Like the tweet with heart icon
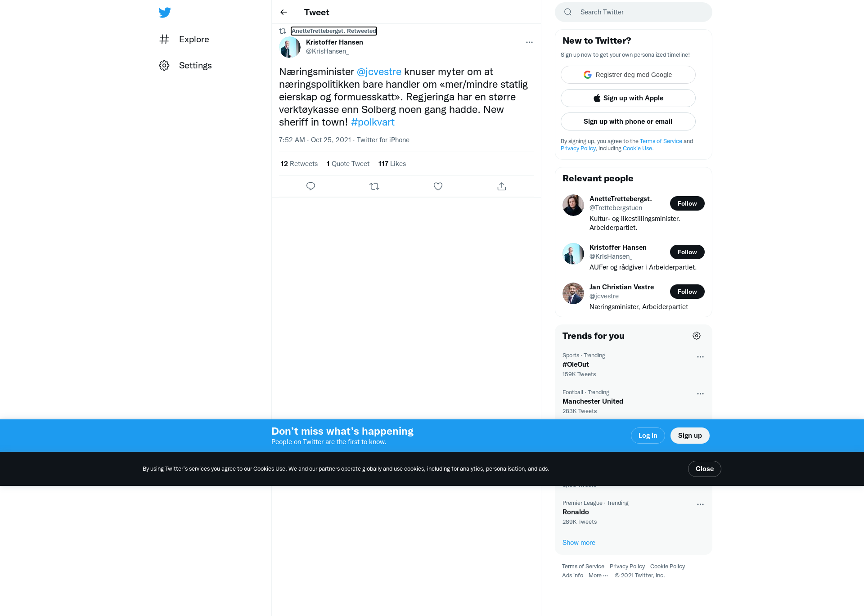This screenshot has height=616, width=864. (438, 186)
